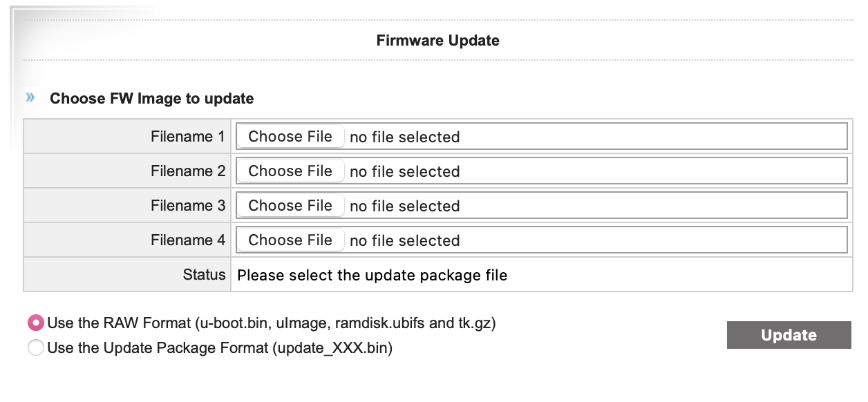Click Choose File in the Filename 3 row

coord(290,206)
